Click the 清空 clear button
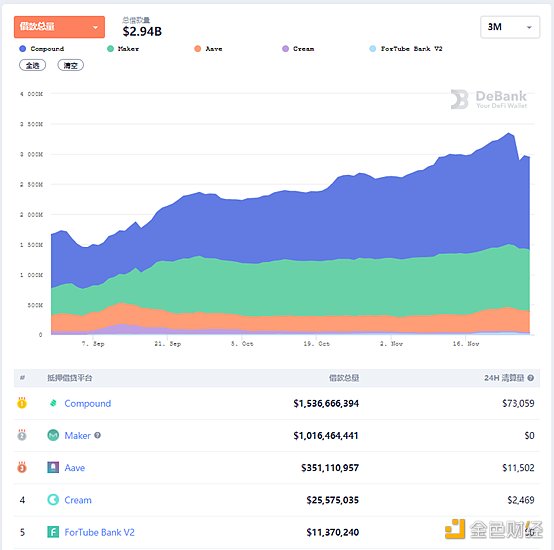This screenshot has height=550, width=554. (x=71, y=65)
